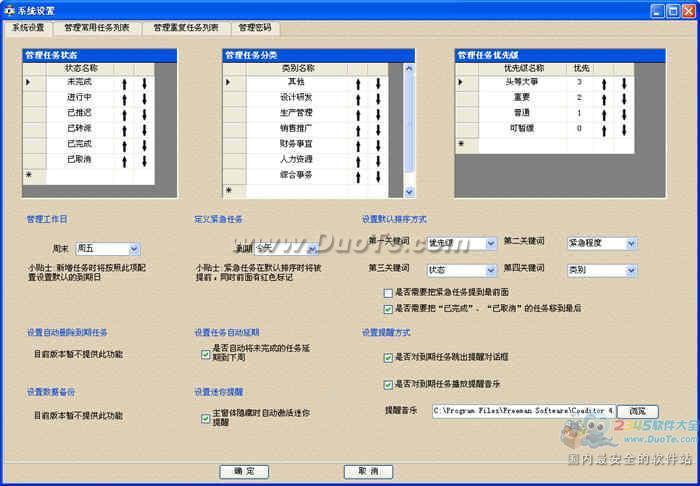Open the 第四关键词 dropdown showing 类别

630,270
